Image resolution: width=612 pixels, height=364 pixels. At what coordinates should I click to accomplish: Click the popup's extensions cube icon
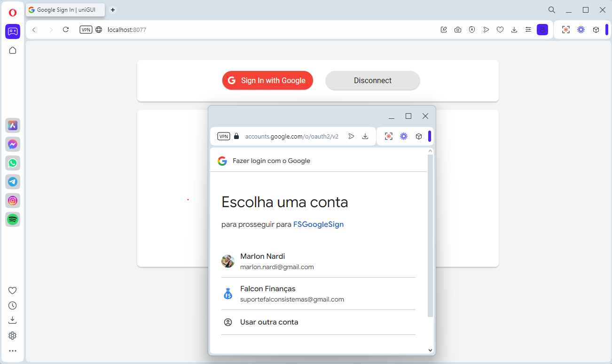[419, 136]
